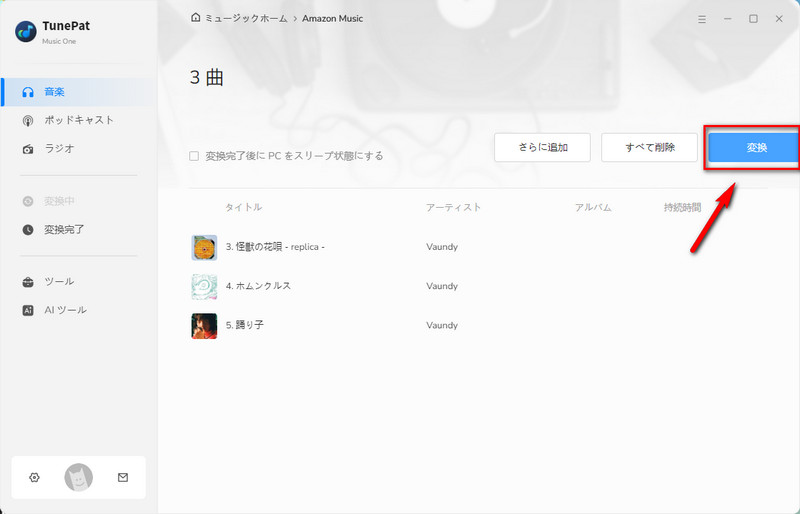The width and height of the screenshot is (800, 514).
Task: Open the mail envelope icon
Action: tap(123, 477)
